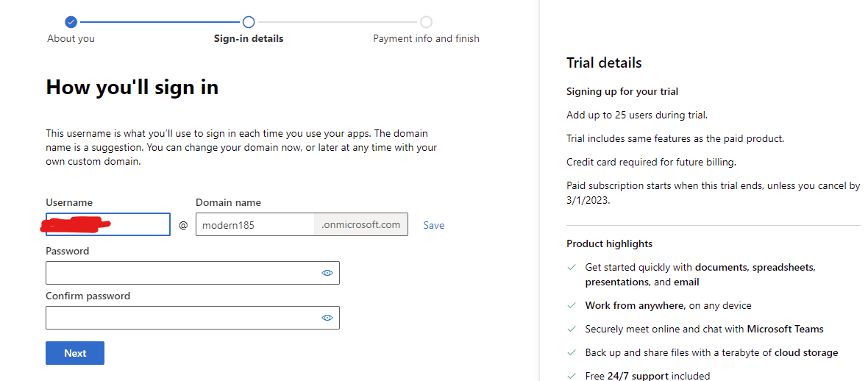
Task: Click the How you'll sign in heading
Action: (x=132, y=88)
